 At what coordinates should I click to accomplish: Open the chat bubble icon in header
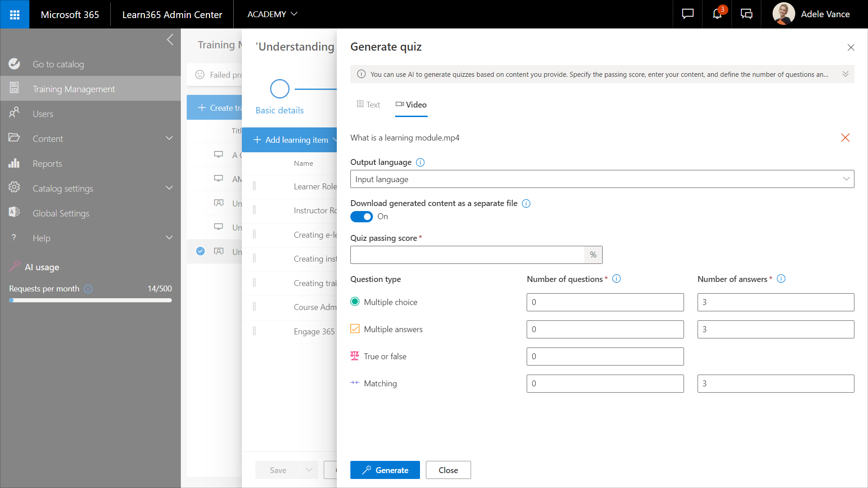[x=688, y=14]
